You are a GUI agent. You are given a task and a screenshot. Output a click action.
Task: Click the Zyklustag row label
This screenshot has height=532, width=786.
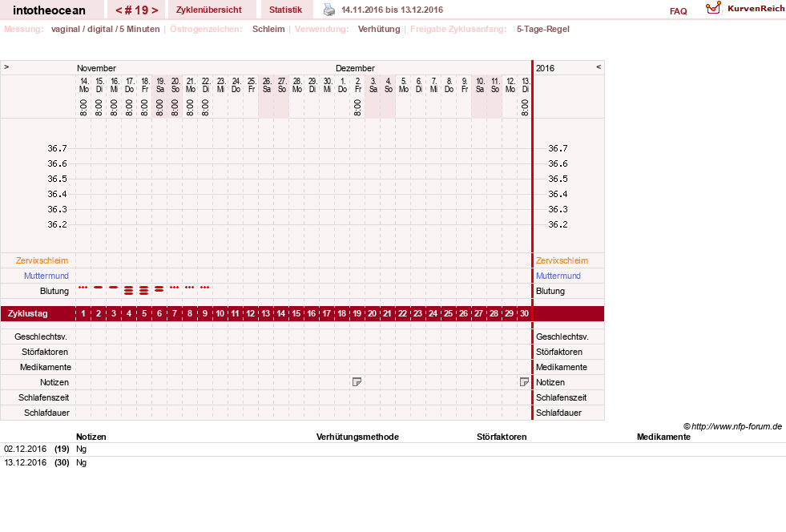tap(27, 313)
